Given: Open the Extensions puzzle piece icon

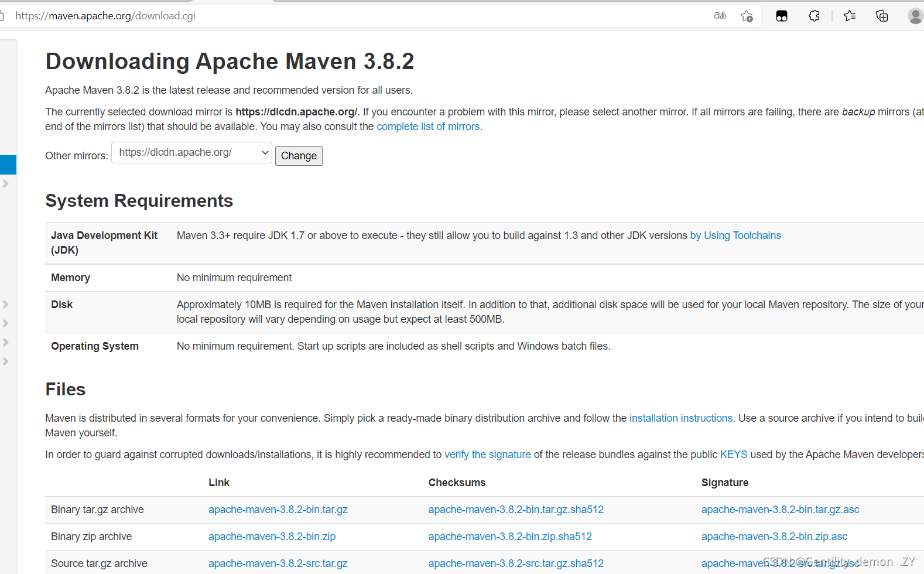Looking at the screenshot, I should [x=814, y=16].
